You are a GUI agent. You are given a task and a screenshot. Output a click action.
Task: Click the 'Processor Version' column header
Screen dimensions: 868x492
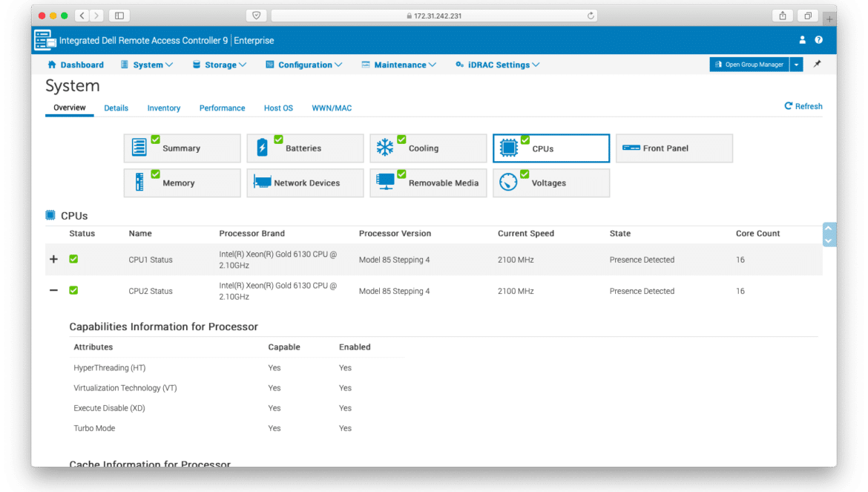point(395,234)
